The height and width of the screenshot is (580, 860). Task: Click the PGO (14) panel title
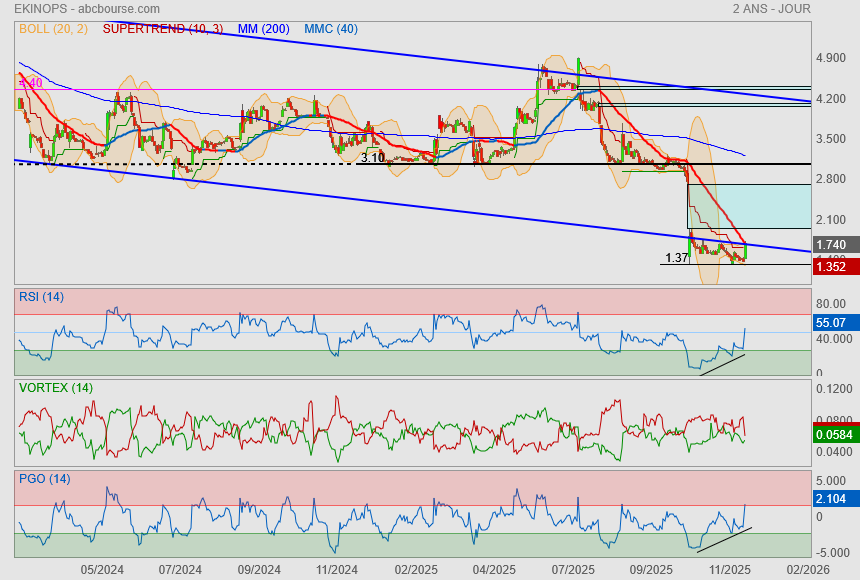coord(44,478)
